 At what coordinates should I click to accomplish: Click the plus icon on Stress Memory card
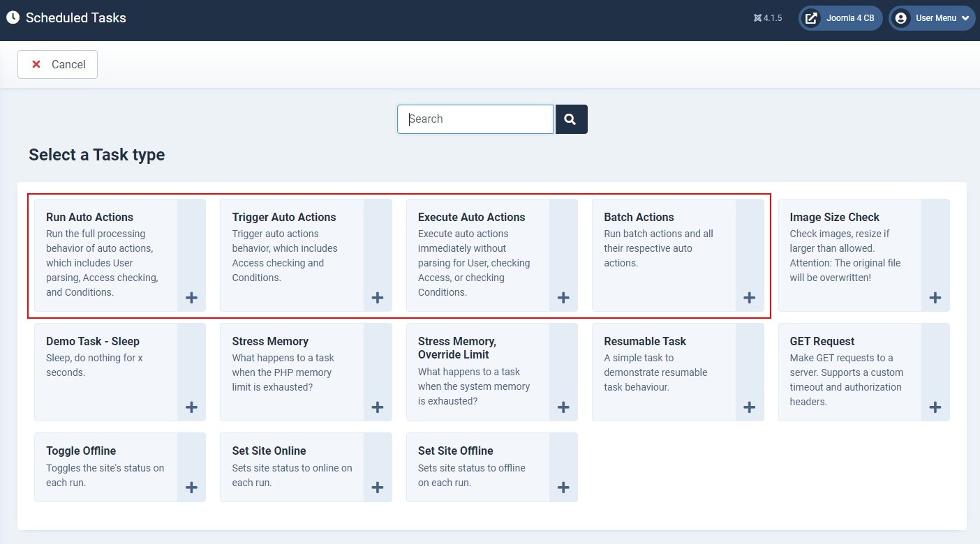click(x=378, y=407)
